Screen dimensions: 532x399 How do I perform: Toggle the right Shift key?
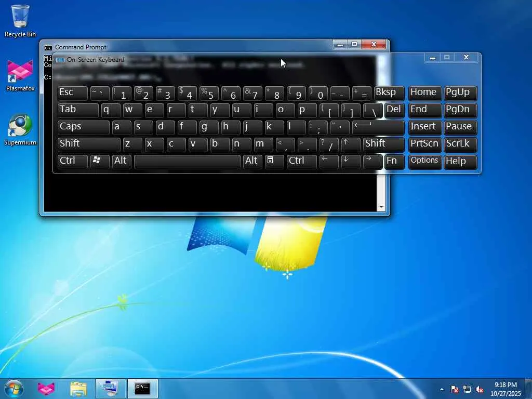tap(384, 145)
